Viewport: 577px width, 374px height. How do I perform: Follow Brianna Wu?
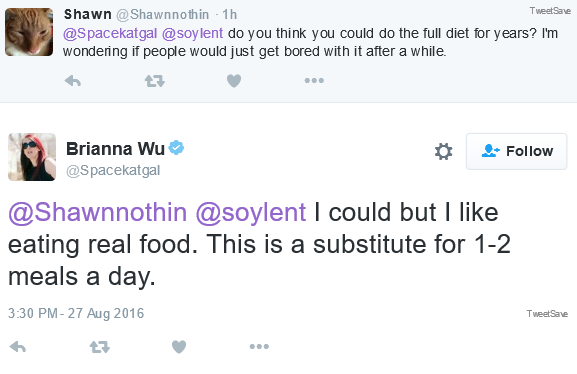(517, 151)
